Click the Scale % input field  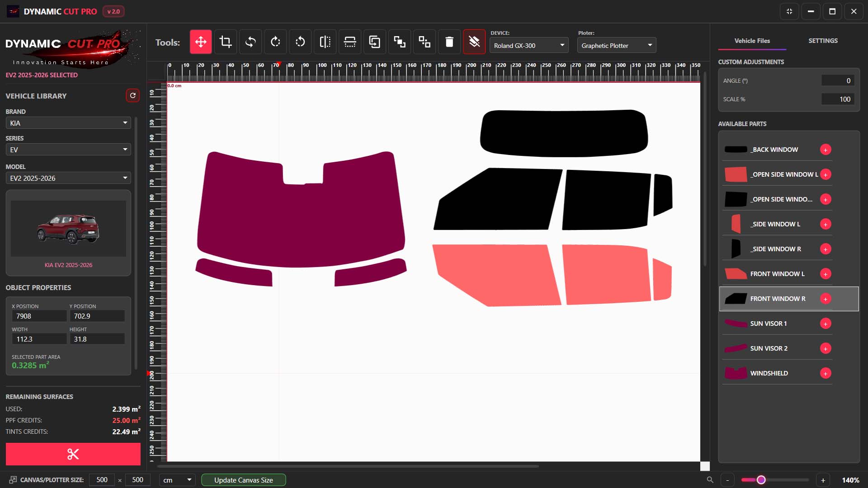838,99
